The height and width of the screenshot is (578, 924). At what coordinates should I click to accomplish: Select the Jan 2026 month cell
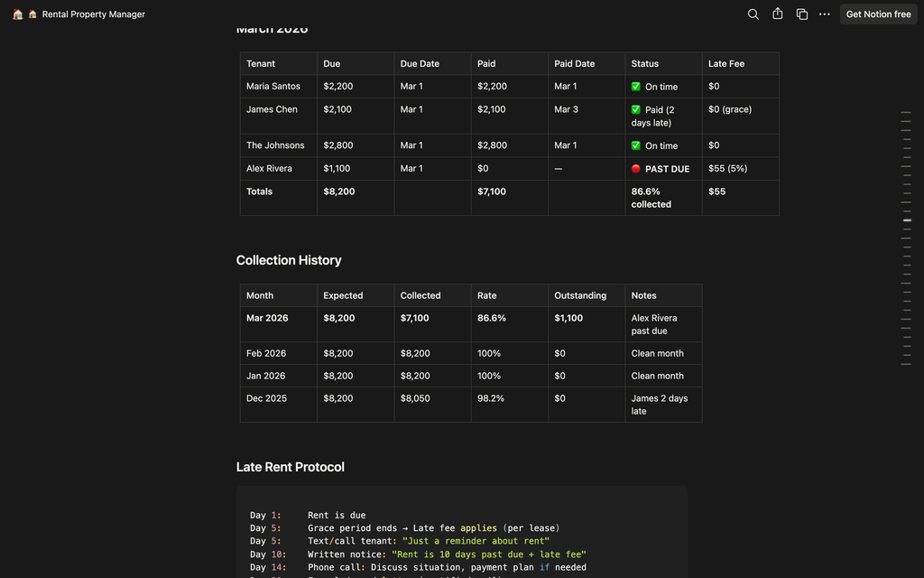278,376
